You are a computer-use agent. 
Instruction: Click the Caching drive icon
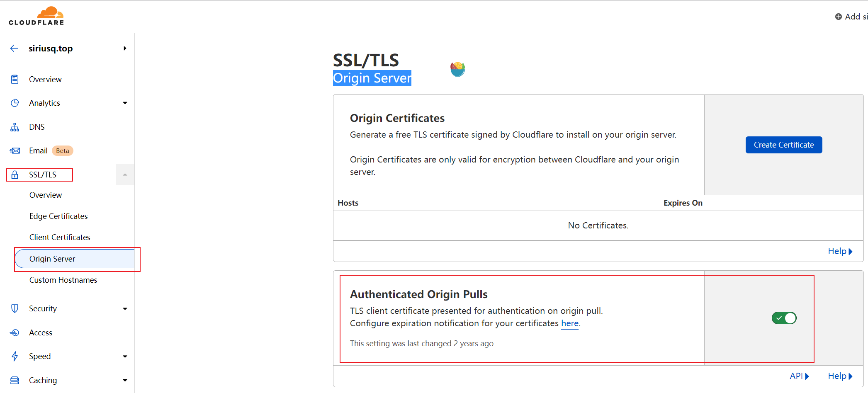click(15, 380)
